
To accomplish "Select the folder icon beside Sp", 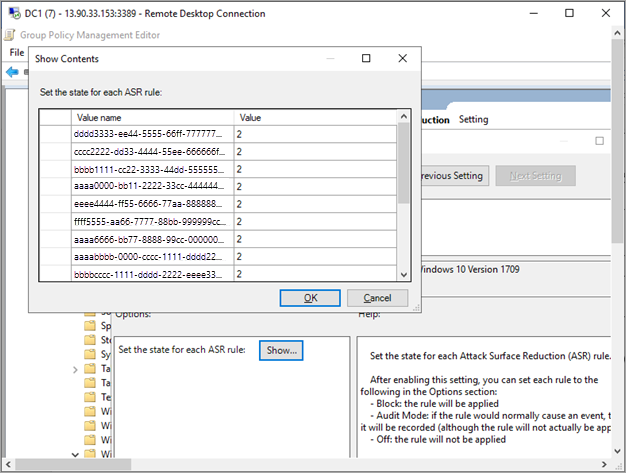I will click(x=90, y=326).
